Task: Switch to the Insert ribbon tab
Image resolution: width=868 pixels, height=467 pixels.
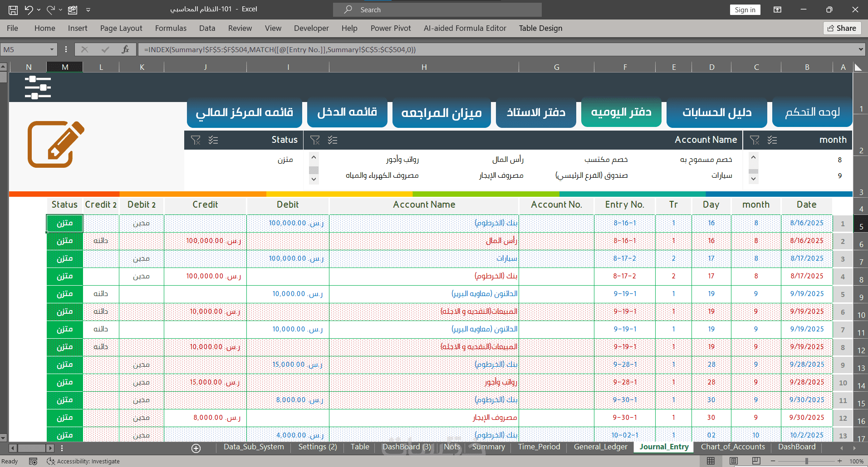Action: point(78,28)
